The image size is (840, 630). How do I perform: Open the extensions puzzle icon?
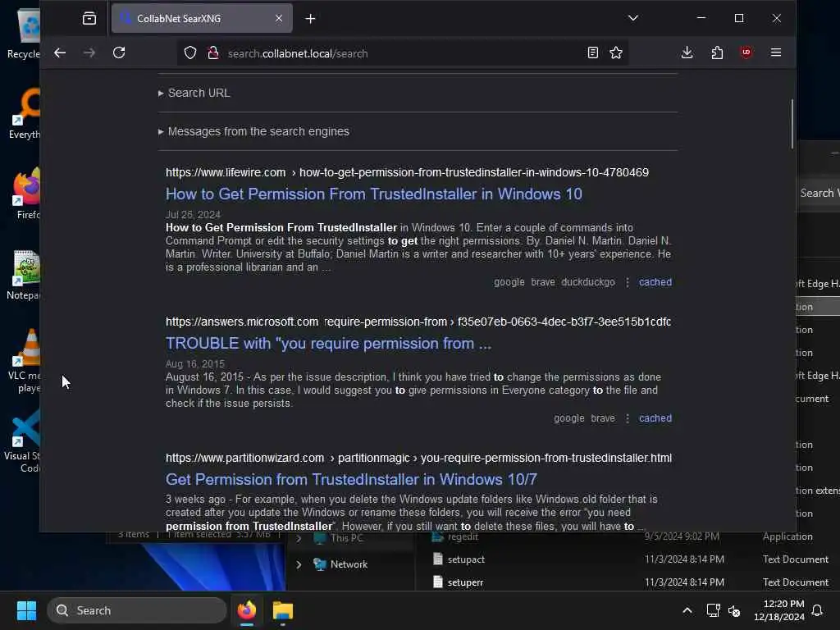click(717, 52)
